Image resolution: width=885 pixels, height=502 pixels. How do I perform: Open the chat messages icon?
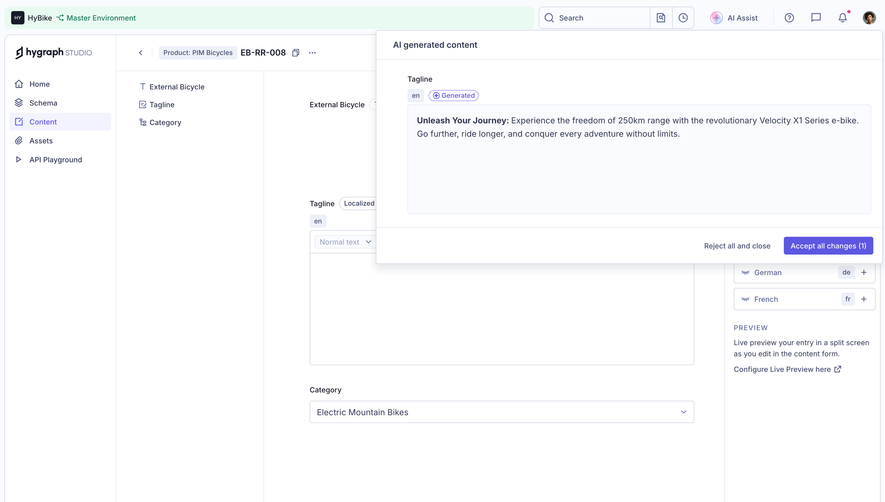point(816,18)
